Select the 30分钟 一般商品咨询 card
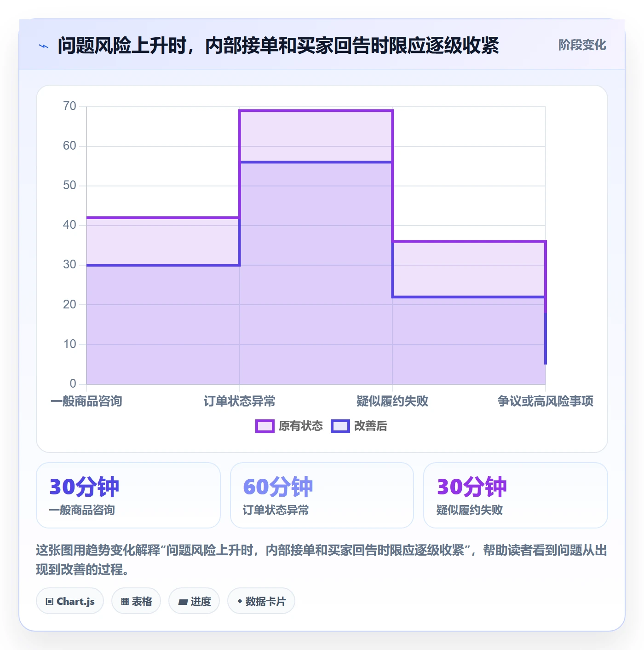Viewport: 644px width, 650px height. point(128,495)
